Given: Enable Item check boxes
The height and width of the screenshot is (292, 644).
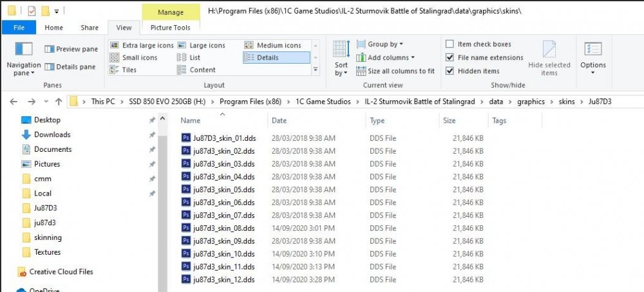Looking at the screenshot, I should click(450, 44).
